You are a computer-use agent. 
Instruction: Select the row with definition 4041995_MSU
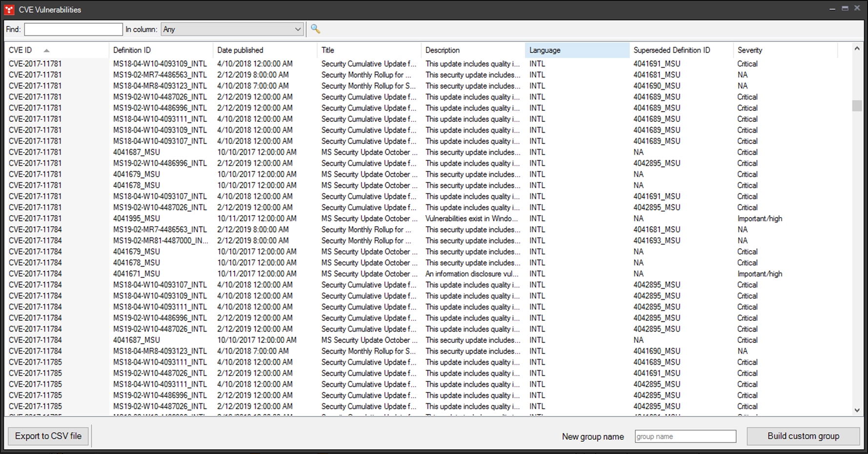pyautogui.click(x=137, y=218)
